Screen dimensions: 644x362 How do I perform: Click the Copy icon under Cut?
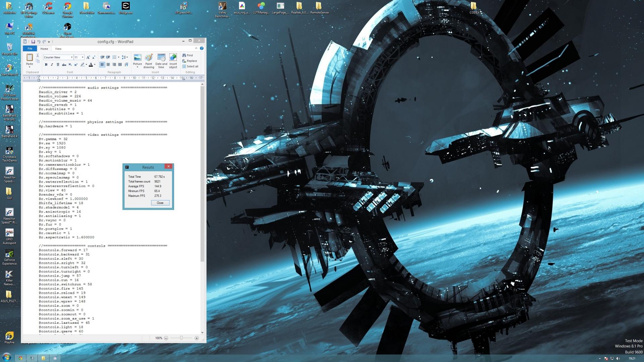(x=38, y=61)
